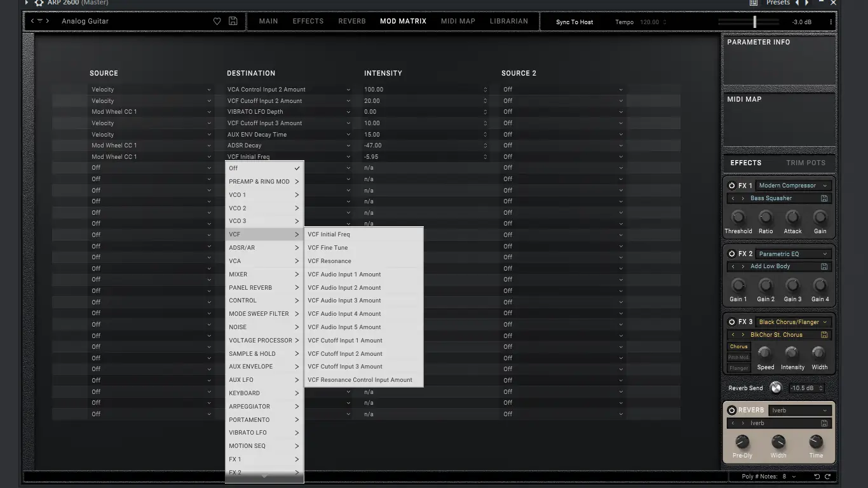The height and width of the screenshot is (488, 868).
Task: Toggle the REVERB power button
Action: pyautogui.click(x=732, y=410)
